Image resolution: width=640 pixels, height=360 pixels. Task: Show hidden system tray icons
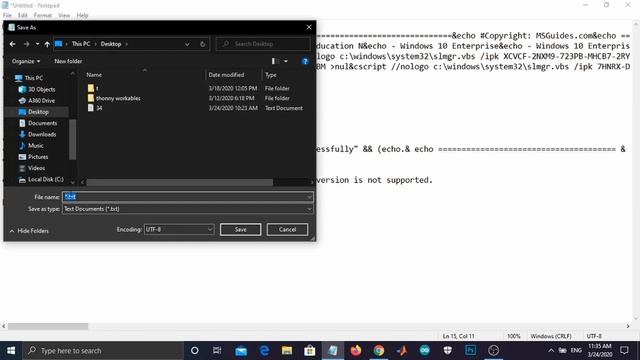[551, 351]
